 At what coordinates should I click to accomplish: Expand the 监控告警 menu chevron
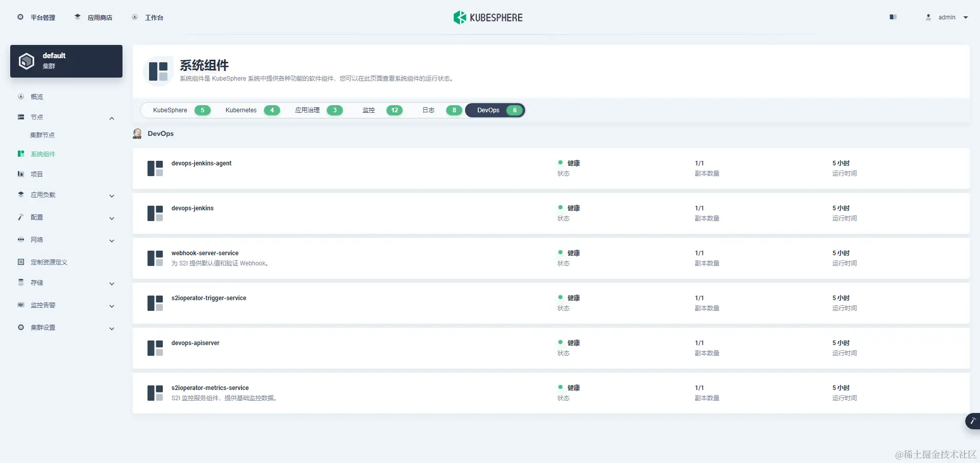112,306
